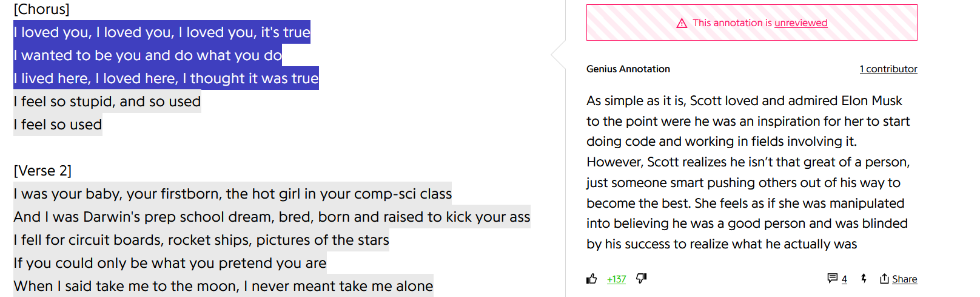Click the lyric line "I feel so used"

[58, 125]
